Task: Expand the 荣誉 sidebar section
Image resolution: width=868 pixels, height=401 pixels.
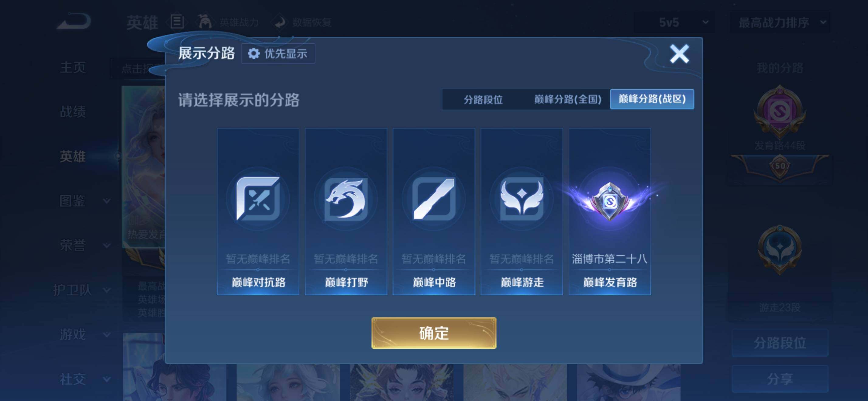Action: [84, 245]
